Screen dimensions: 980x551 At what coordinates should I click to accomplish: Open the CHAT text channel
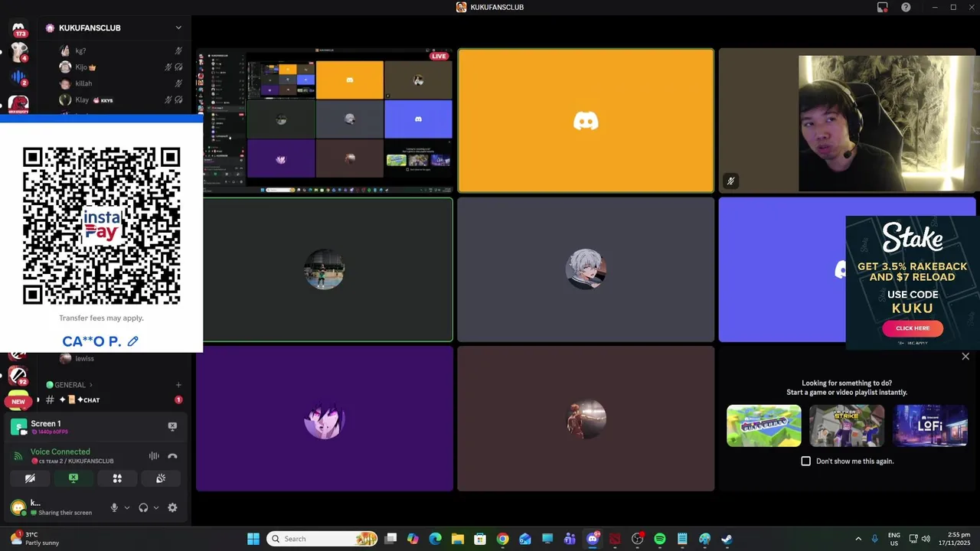[115, 399]
